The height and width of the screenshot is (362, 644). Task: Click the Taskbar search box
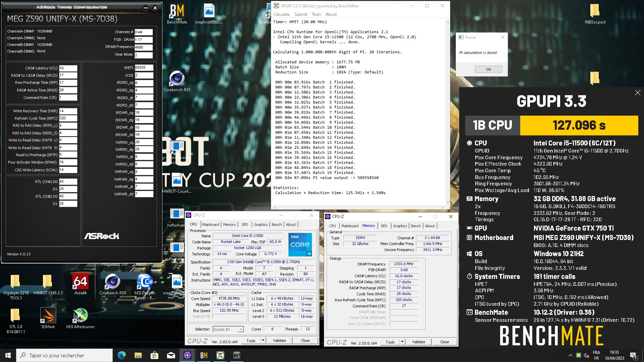tap(64, 355)
